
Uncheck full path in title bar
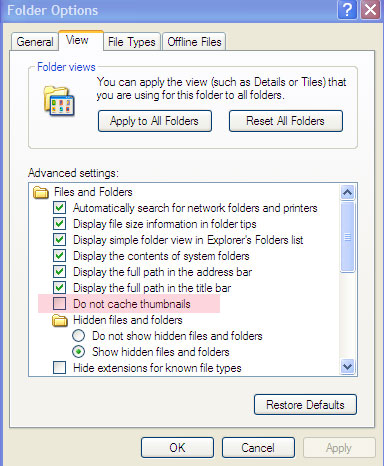[x=60, y=288]
